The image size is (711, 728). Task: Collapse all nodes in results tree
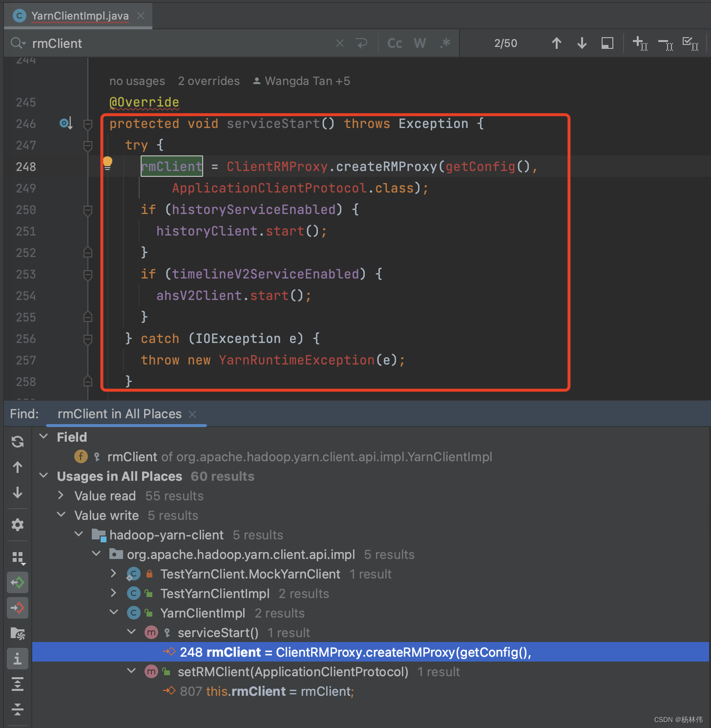point(18,709)
